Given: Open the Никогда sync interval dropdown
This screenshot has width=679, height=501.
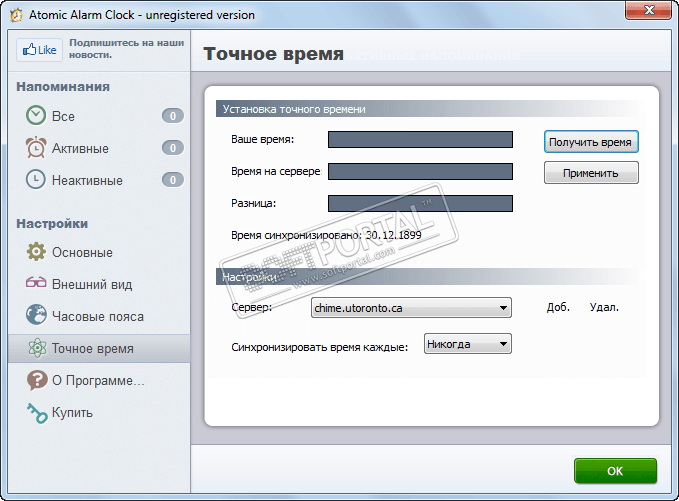Looking at the screenshot, I should point(468,344).
